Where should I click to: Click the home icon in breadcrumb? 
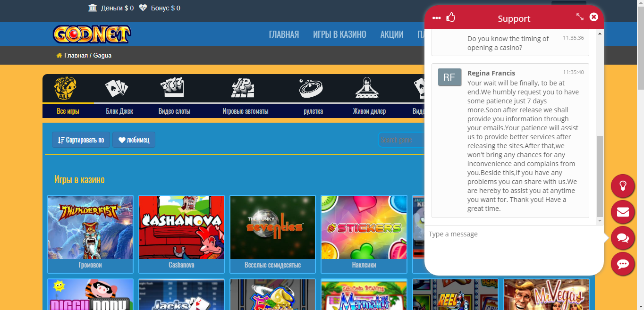pyautogui.click(x=59, y=56)
